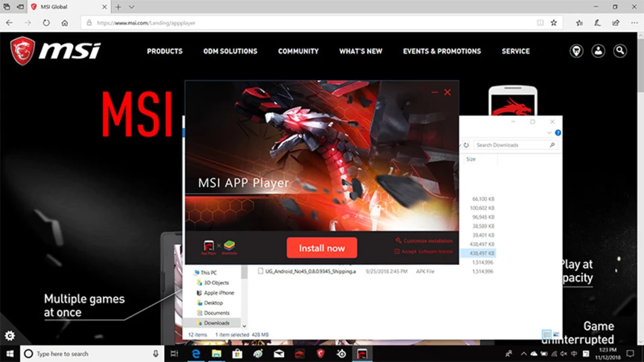Open Task View on taskbar
Image resolution: width=644 pixels, height=362 pixels.
(x=174, y=354)
